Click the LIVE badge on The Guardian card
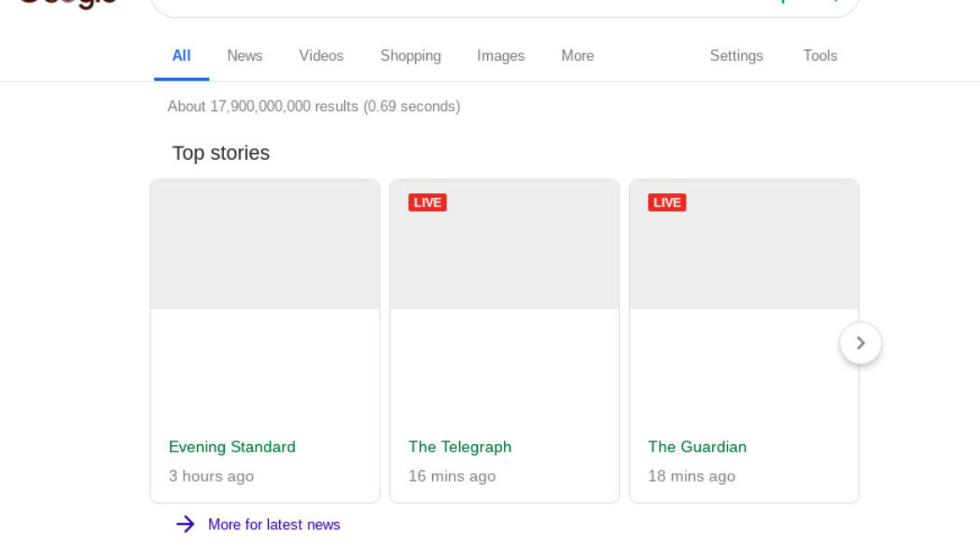Image resolution: width=980 pixels, height=560 pixels. click(x=667, y=203)
